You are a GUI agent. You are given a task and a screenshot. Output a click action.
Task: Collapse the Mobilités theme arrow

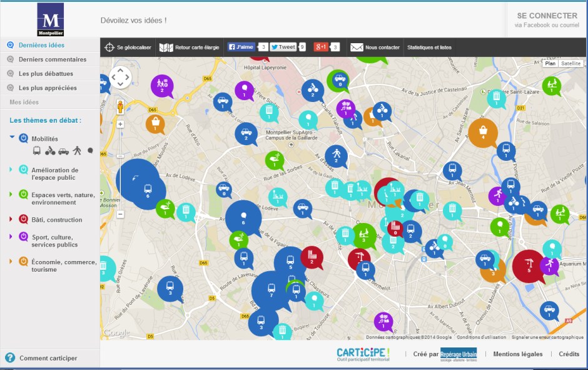coord(11,137)
